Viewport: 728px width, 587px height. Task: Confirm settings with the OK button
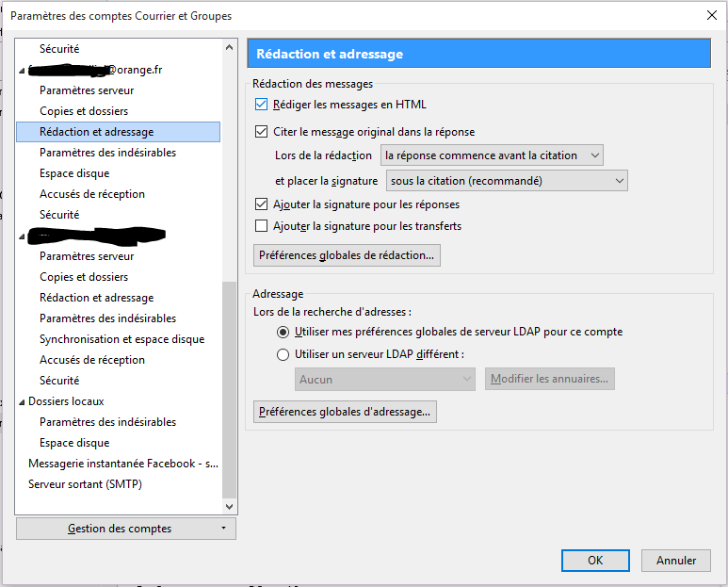tap(595, 560)
